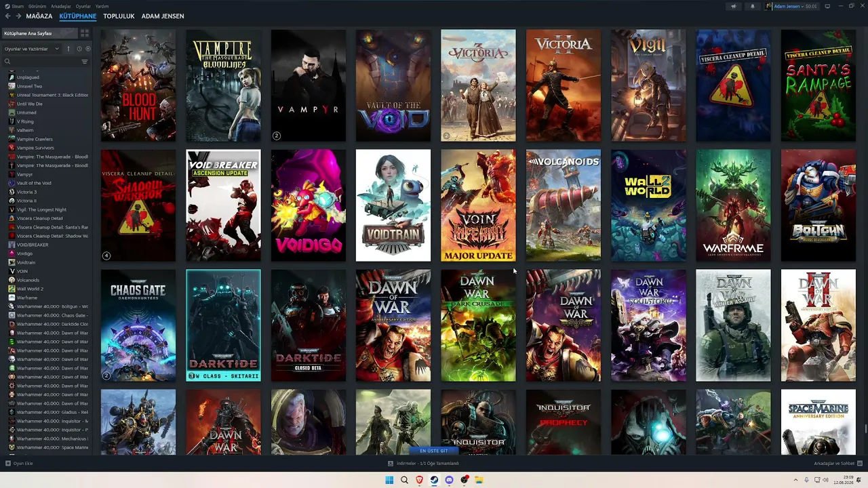Open the Yardım menu
Viewport: 868px width, 488px height.
click(x=102, y=6)
